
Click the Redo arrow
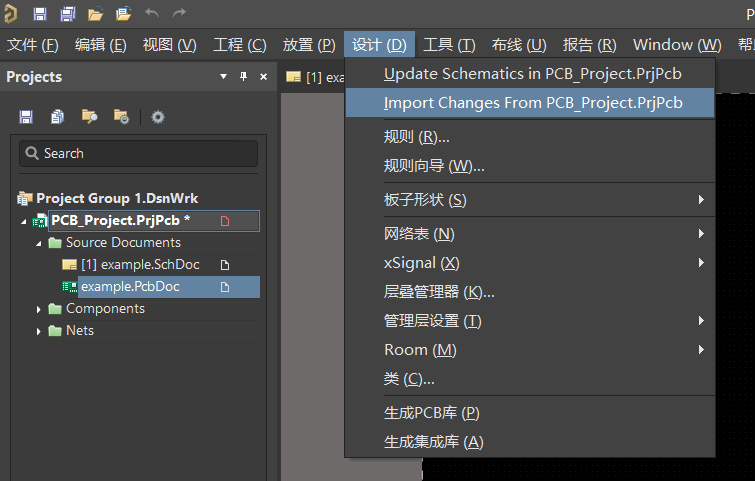point(179,13)
